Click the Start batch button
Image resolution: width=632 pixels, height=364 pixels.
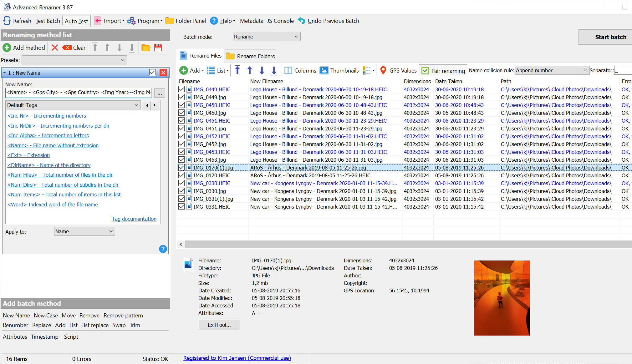pos(610,37)
